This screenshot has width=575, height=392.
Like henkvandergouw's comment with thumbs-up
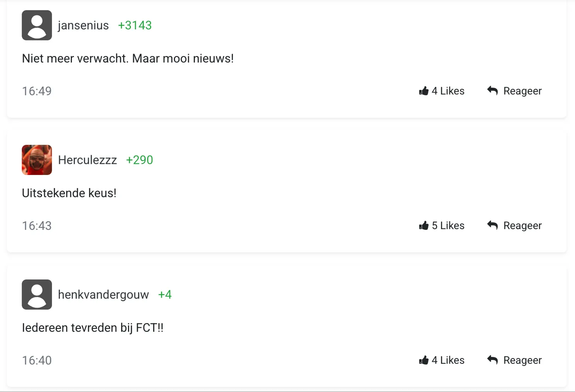coord(424,360)
